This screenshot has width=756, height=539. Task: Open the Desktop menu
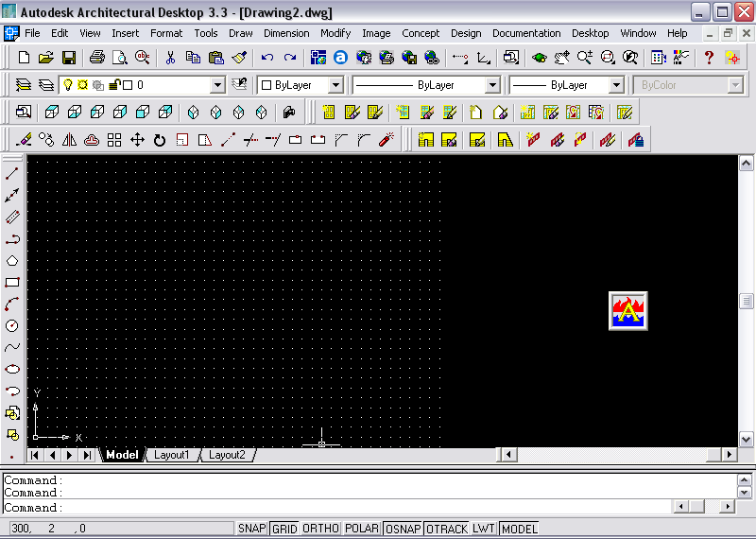click(x=590, y=33)
